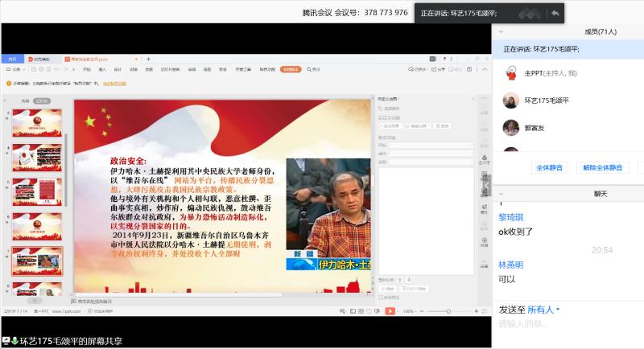The width and height of the screenshot is (644, 349).
Task: Click the photo on the slide
Action: coord(328,214)
